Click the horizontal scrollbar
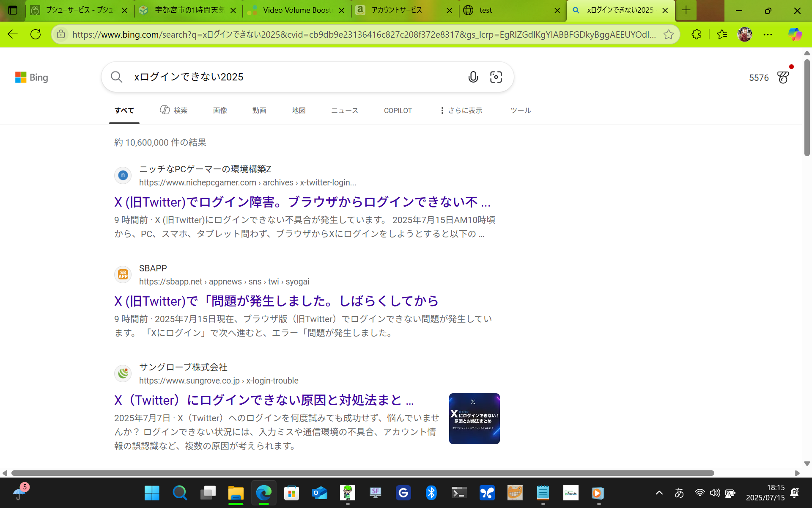 (363, 473)
